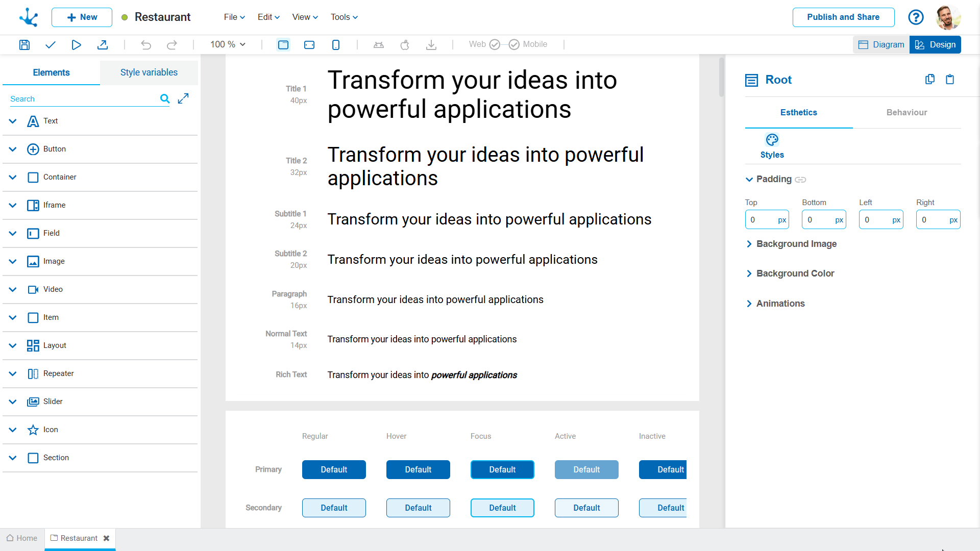Click the Run play icon
The height and width of the screenshot is (551, 980).
point(76,45)
